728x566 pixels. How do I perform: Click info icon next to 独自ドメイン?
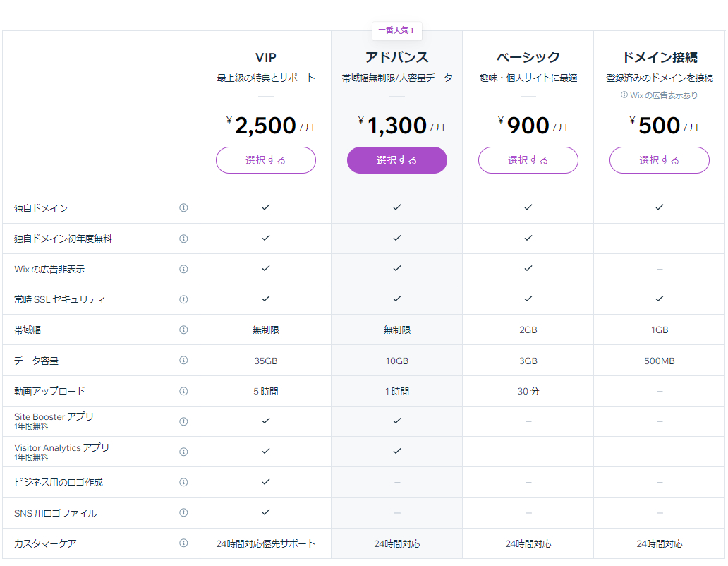tap(183, 207)
